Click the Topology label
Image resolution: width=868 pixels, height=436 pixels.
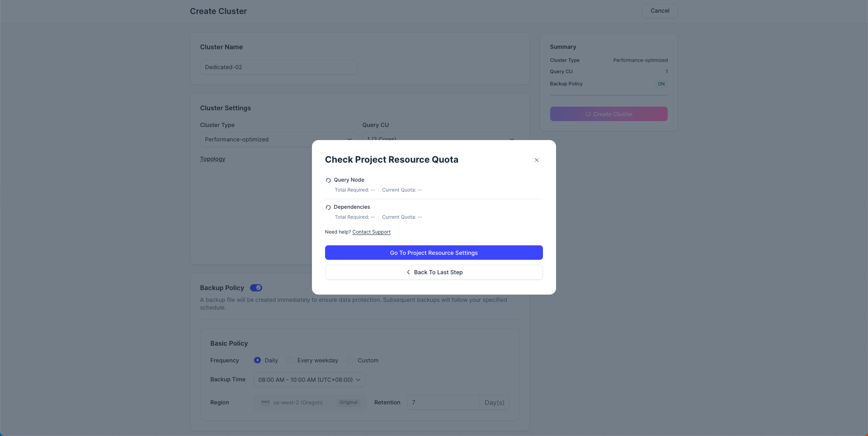point(212,159)
